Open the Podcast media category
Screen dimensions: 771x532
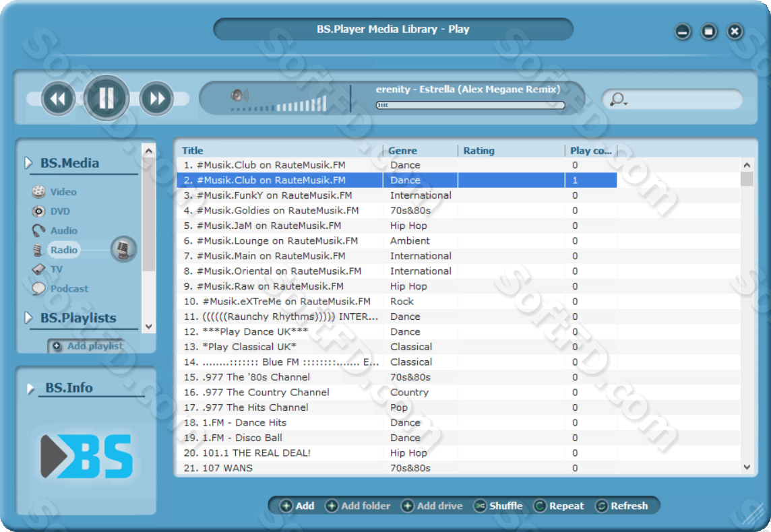coord(69,289)
